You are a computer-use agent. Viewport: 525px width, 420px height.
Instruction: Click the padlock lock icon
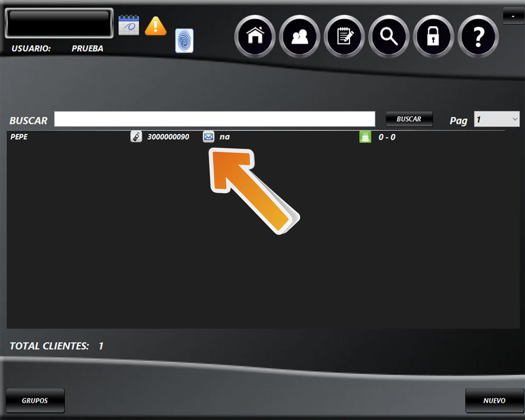tap(433, 36)
